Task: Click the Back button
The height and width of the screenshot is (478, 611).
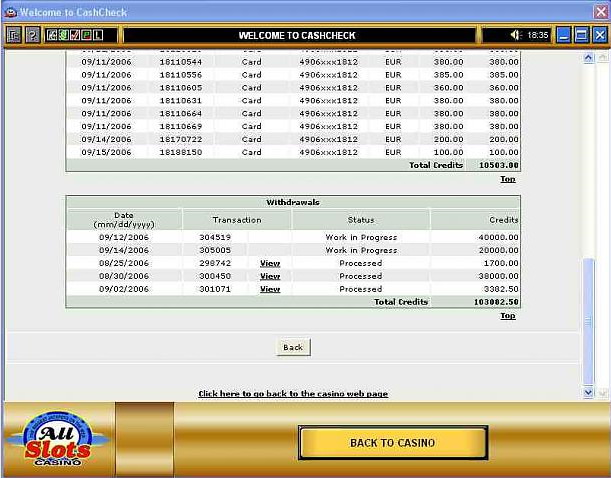Action: 293,347
